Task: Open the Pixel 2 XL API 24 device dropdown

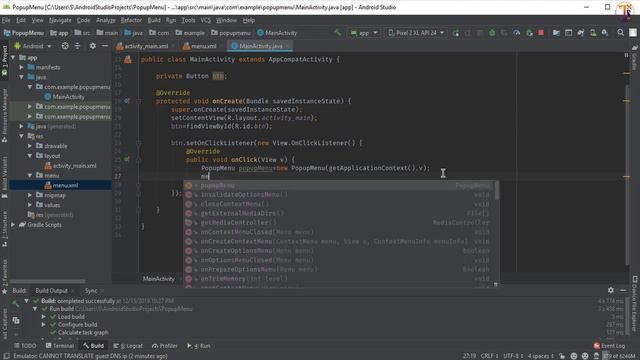Action: point(416,33)
